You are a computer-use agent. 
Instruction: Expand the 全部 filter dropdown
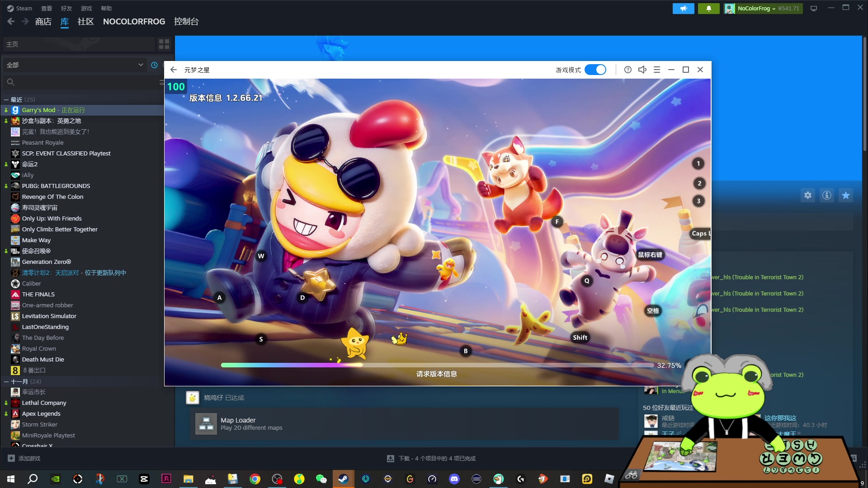tap(75, 65)
